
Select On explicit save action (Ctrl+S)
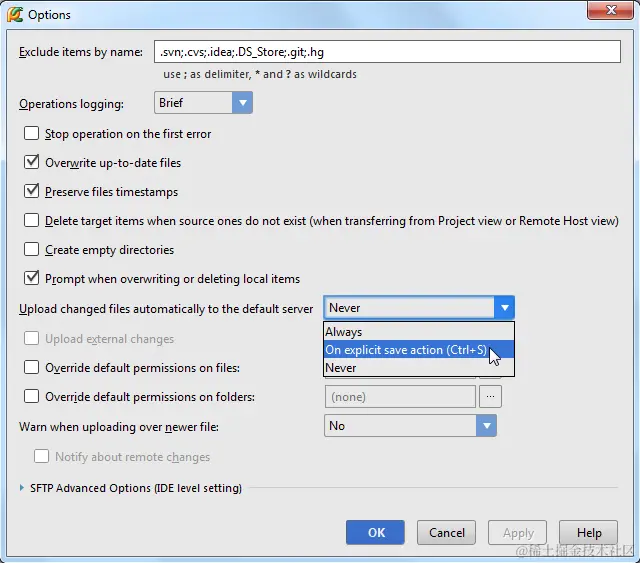419,349
